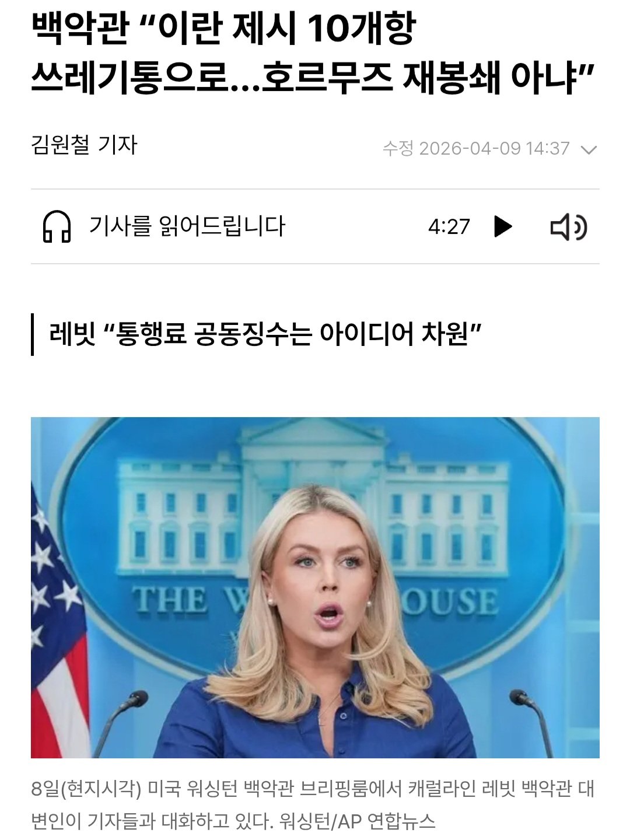
Task: Select the 기사를 읽어드립니다 label
Action: coord(187,226)
